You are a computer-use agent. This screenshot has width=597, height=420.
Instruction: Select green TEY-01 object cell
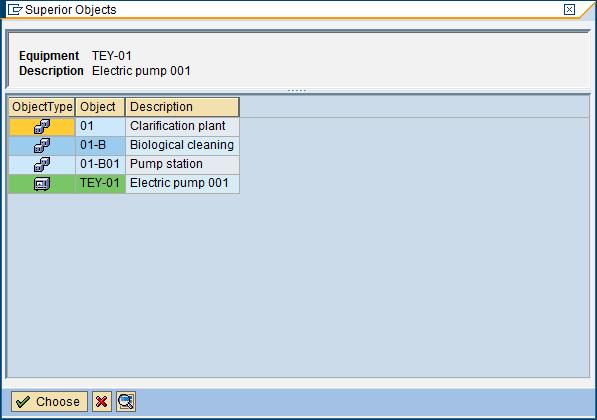click(x=100, y=184)
